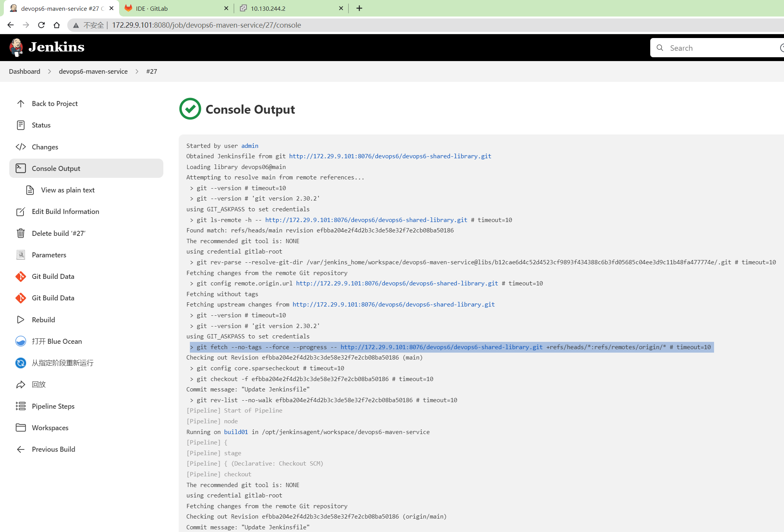Open devops6-maven-service breadcrumb link
This screenshot has width=784, height=532.
point(93,71)
